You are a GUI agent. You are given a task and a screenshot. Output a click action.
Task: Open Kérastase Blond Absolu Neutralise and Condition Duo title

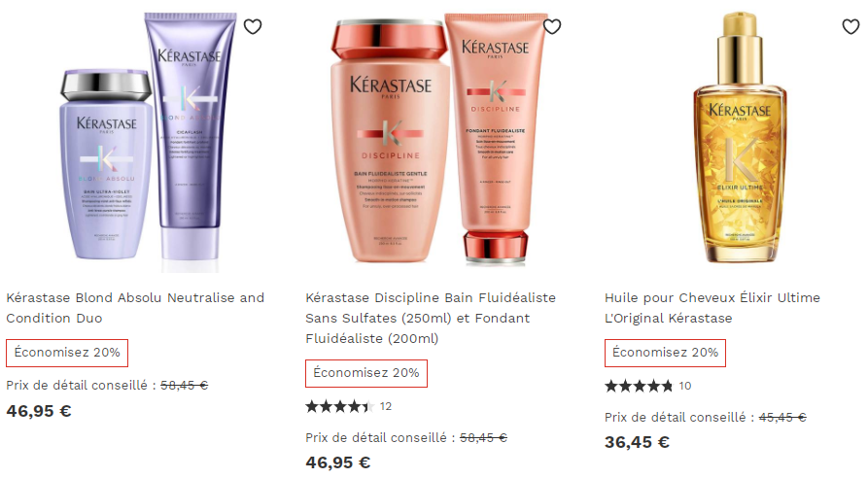pyautogui.click(x=135, y=308)
